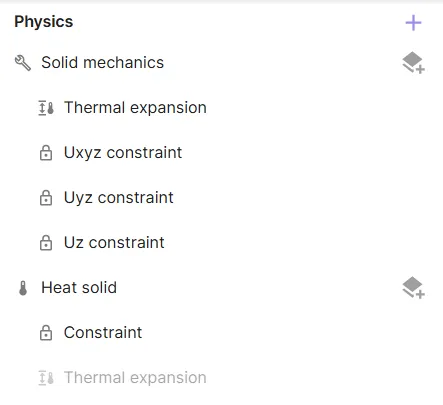
Task: Click the greyed-out Thermal expansion icon
Action: coord(46,378)
